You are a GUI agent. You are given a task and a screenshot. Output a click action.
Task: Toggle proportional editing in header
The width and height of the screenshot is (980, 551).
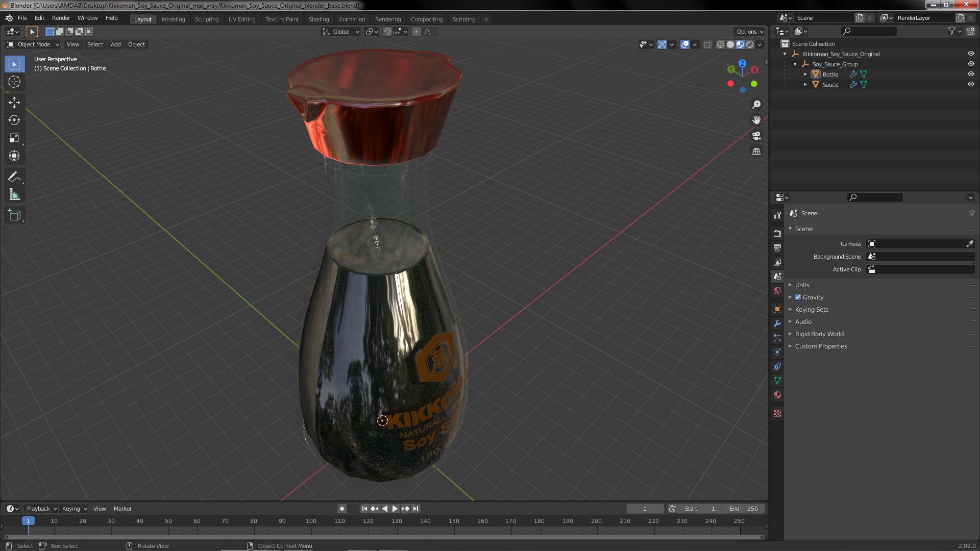pos(416,32)
